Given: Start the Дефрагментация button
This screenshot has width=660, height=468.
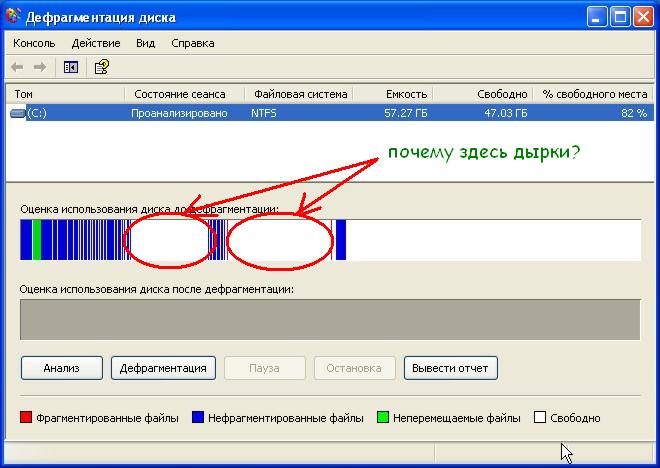Looking at the screenshot, I should point(163,368).
